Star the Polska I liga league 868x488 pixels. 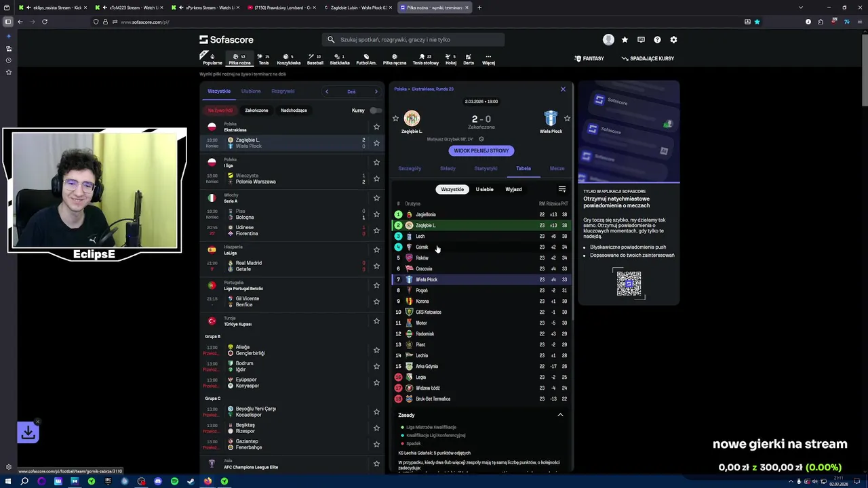376,163
